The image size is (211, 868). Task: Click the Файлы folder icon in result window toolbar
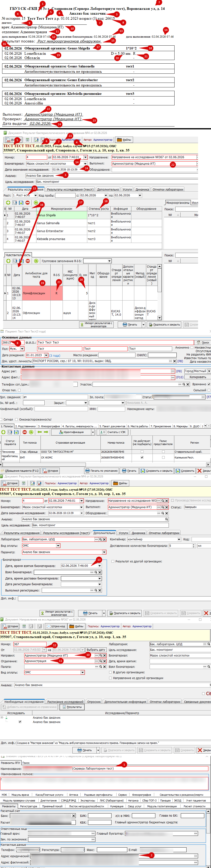coord(124,139)
